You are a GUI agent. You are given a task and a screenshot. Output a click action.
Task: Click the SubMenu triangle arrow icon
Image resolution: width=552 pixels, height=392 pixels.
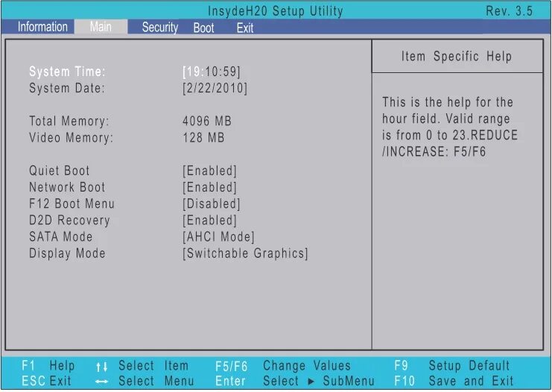coord(311,382)
